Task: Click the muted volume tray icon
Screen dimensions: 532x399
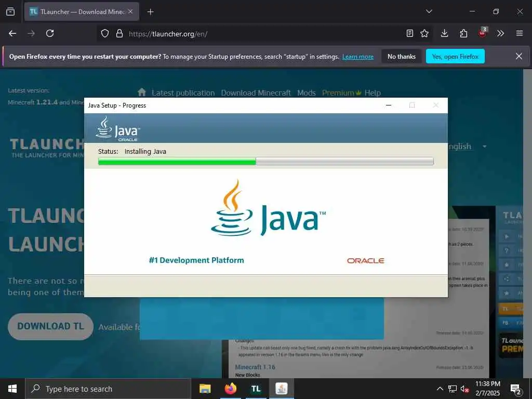Action: pos(465,389)
